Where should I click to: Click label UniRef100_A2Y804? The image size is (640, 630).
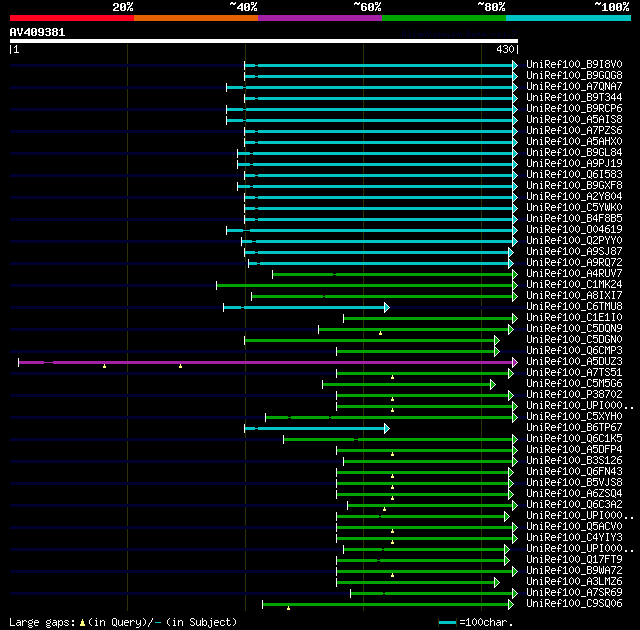pyautogui.click(x=574, y=197)
